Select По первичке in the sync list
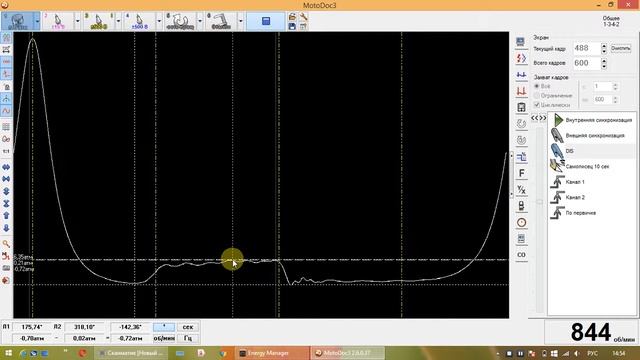 click(592, 213)
